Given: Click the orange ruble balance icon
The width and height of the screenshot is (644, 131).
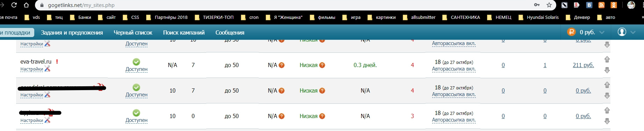Looking at the screenshot, I should click(x=571, y=32).
